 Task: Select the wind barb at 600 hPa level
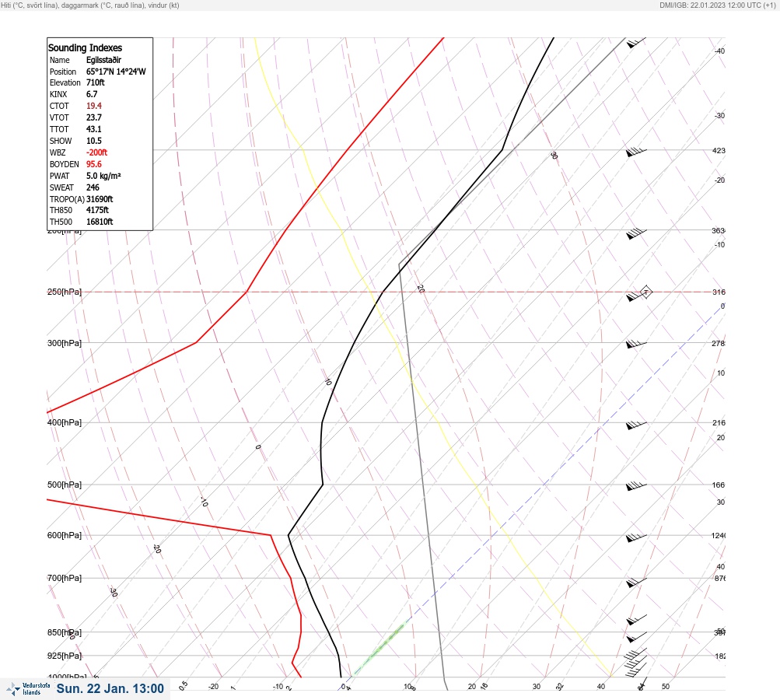click(x=636, y=537)
